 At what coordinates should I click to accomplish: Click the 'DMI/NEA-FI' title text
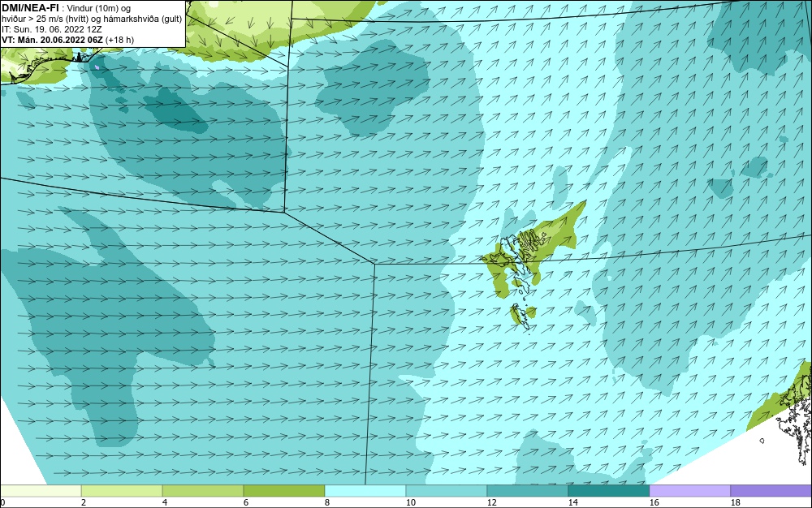(30, 8)
